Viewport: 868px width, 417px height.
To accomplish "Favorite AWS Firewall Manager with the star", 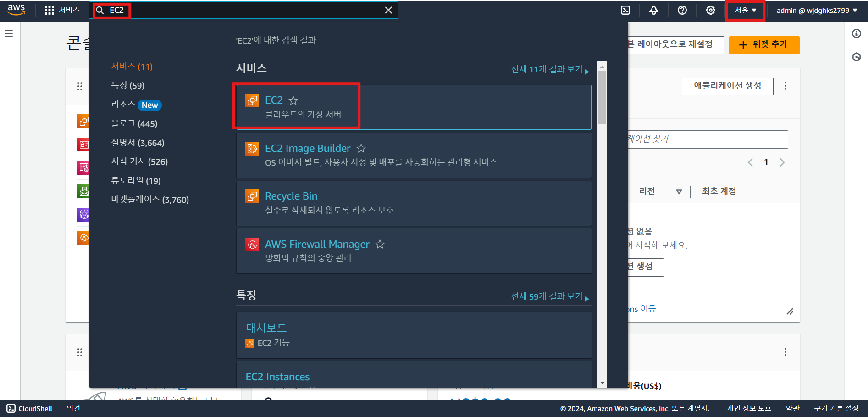I will [x=380, y=244].
